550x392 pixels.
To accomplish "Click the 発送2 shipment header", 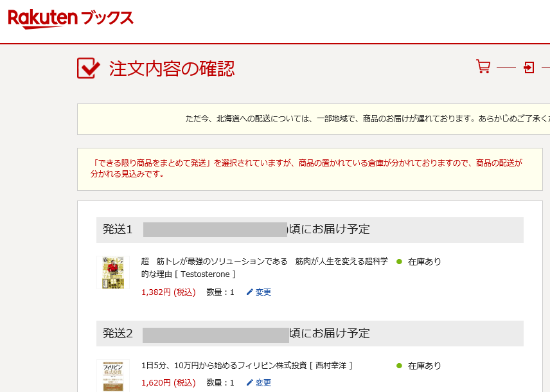I will click(x=310, y=334).
